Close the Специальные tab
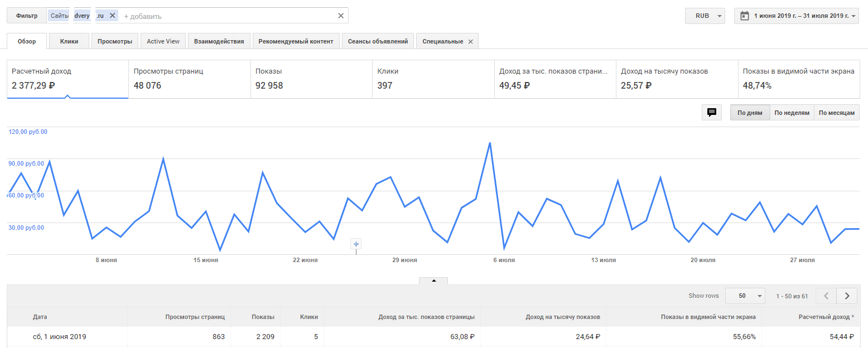Viewport: 868px width, 348px height. 470,41
